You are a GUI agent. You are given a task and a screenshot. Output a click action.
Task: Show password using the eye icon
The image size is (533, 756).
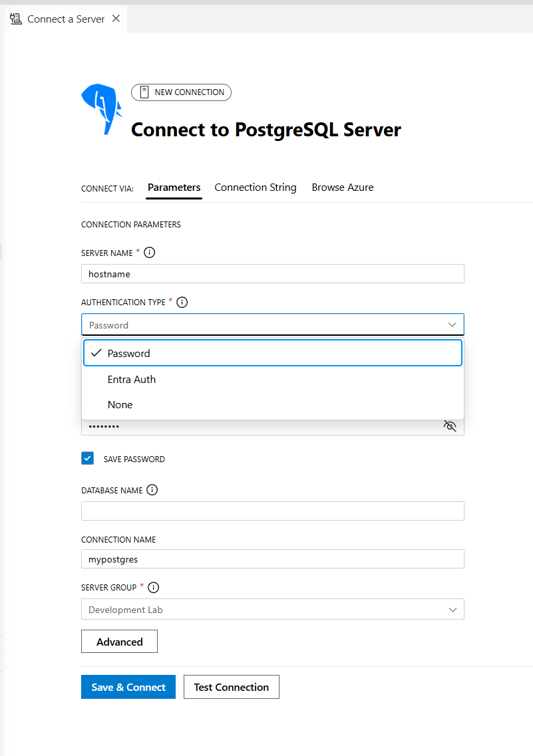click(x=450, y=426)
